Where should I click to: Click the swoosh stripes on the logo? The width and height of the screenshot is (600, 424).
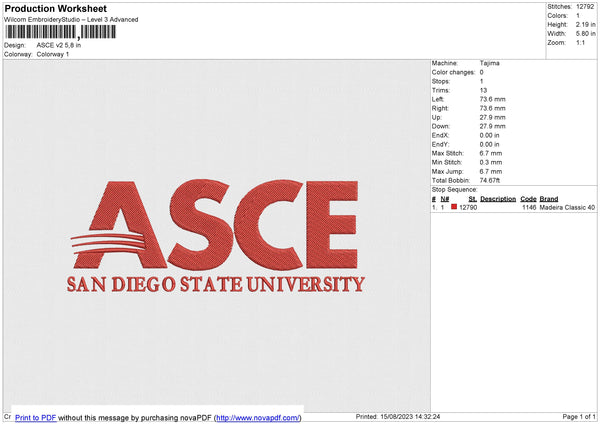103,243
